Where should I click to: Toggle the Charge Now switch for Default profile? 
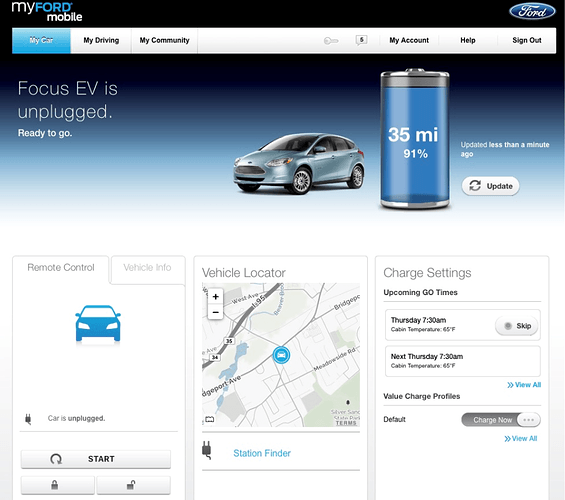click(501, 420)
